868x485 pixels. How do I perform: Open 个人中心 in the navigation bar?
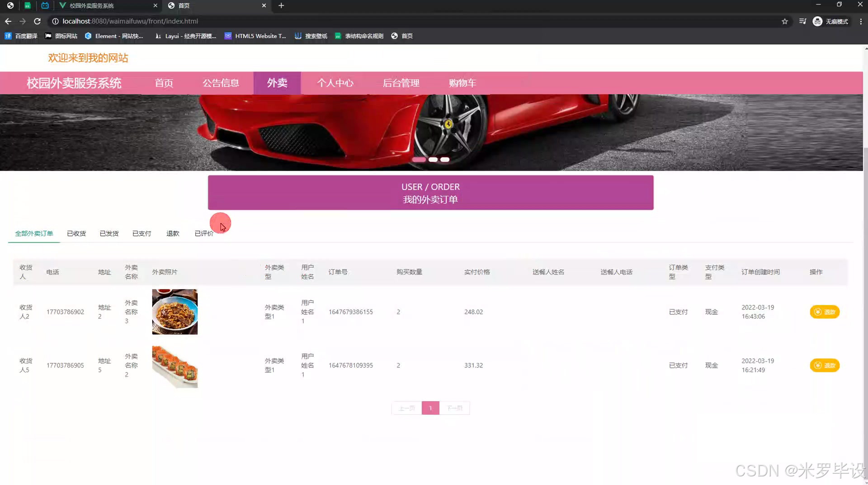coord(335,83)
